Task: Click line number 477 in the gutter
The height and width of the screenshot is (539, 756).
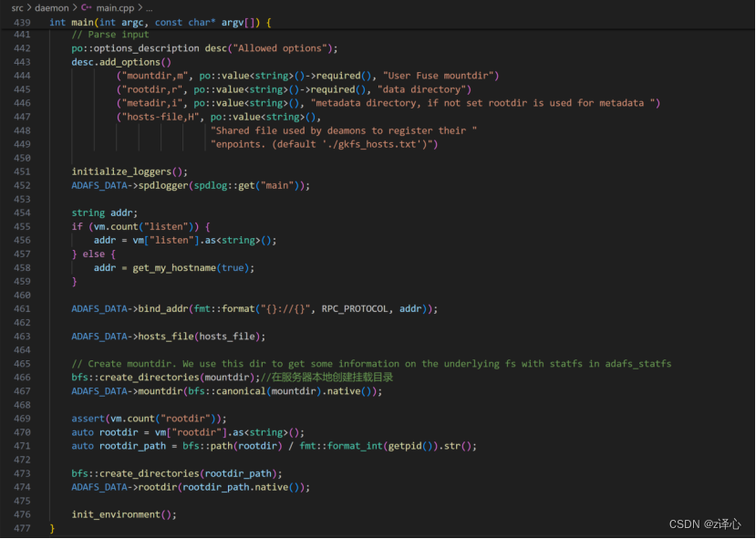Action: [x=20, y=528]
